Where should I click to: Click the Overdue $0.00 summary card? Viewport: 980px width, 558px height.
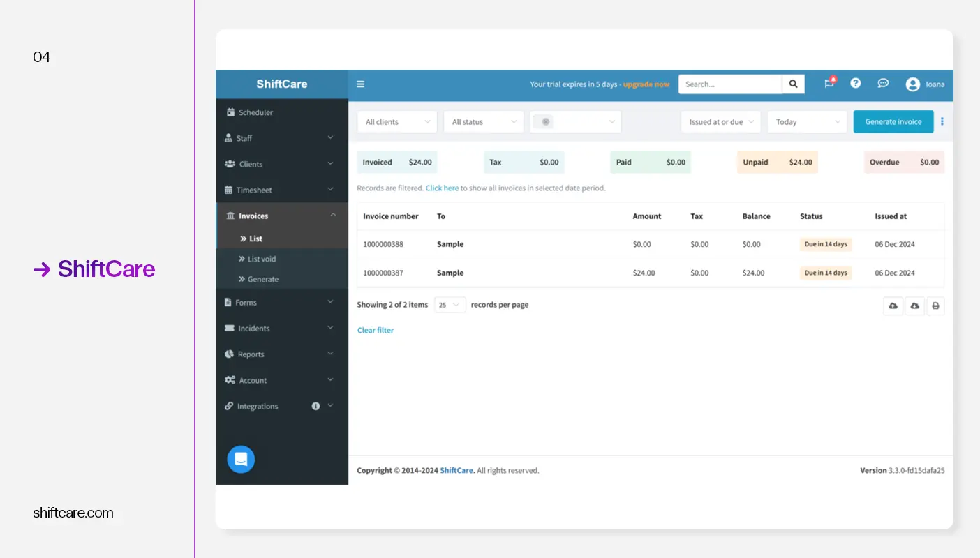tap(904, 163)
